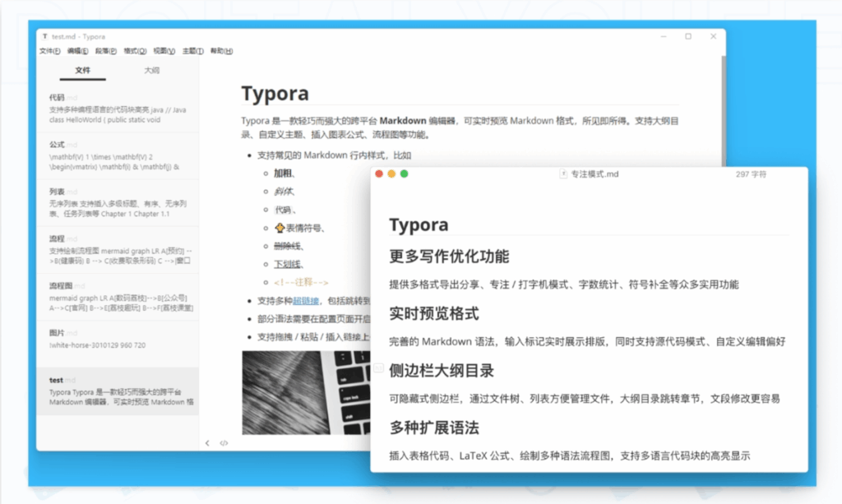Open the 格式(O) menu

click(x=135, y=51)
